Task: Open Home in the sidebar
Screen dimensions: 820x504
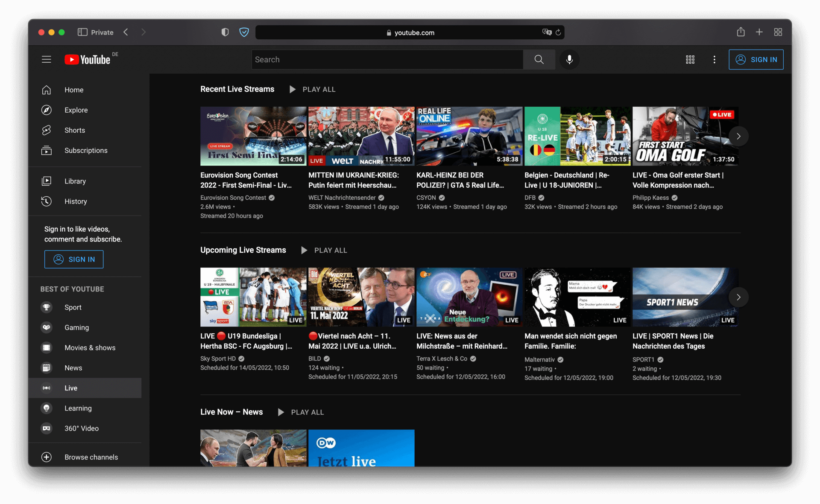Action: (85, 90)
